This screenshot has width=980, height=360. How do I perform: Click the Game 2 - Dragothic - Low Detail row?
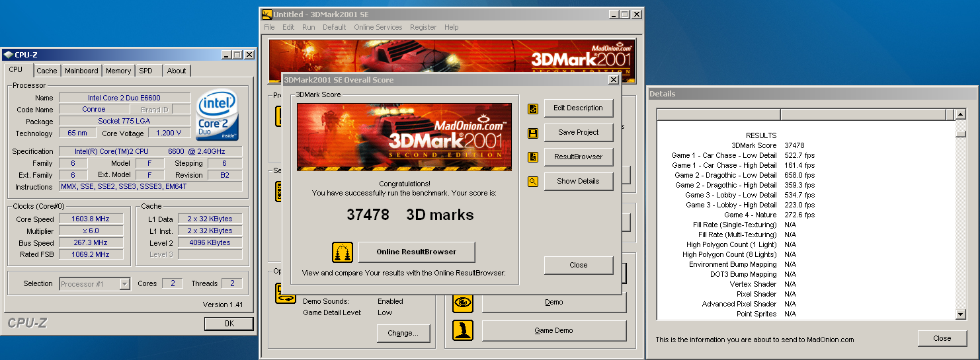pyautogui.click(x=806, y=175)
